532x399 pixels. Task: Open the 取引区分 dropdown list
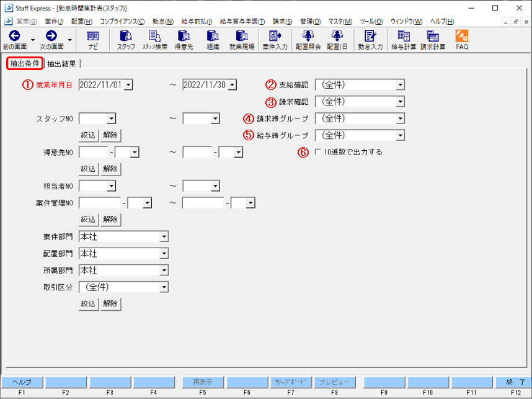(x=164, y=287)
